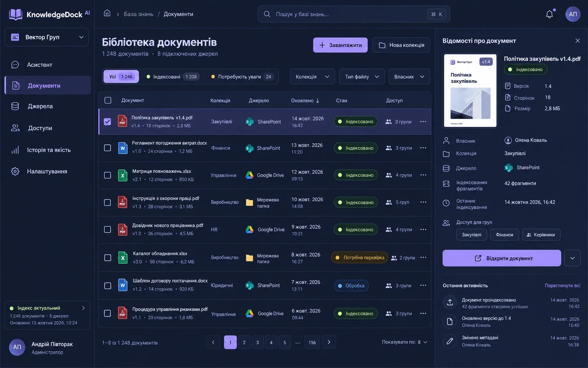Screen dimensions: 588x368
Task: Open the Колекція filter dropdown
Action: tap(312, 76)
